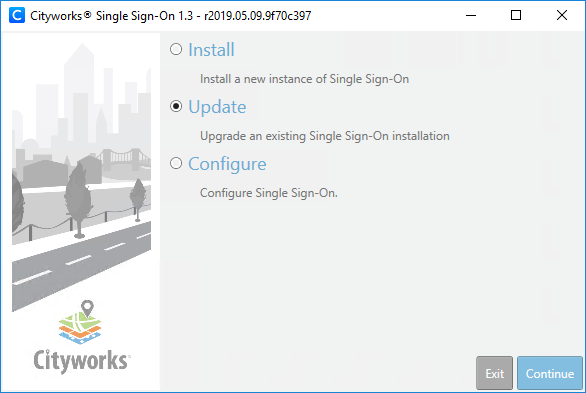Click "Upgrade an existing" installation description

click(x=324, y=136)
